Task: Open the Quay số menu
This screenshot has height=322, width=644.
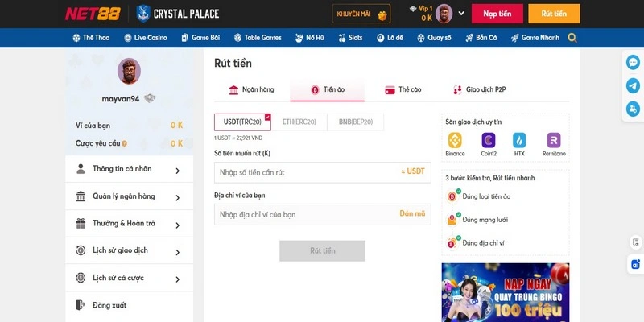Action: (434, 38)
